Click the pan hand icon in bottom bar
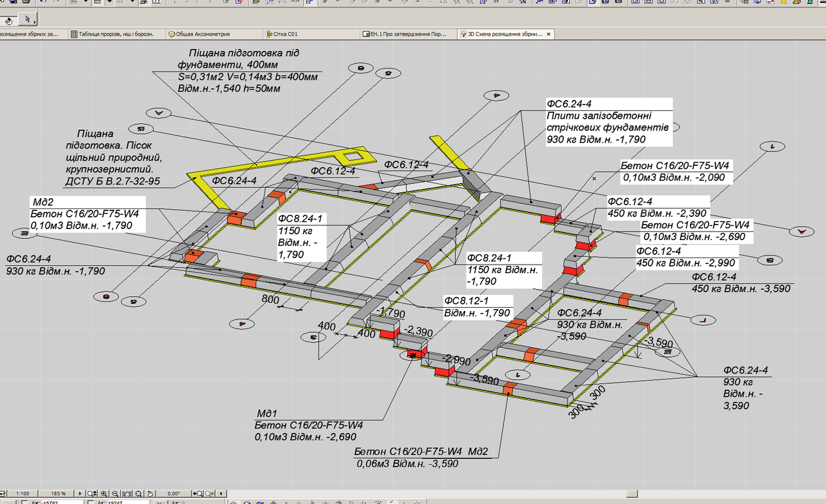The width and height of the screenshot is (826, 504). tap(127, 494)
